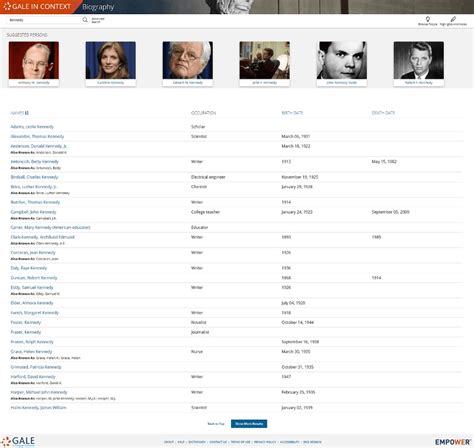Image resolution: width=474 pixels, height=448 pixels.
Task: Click Occupation column header
Action: (203, 113)
